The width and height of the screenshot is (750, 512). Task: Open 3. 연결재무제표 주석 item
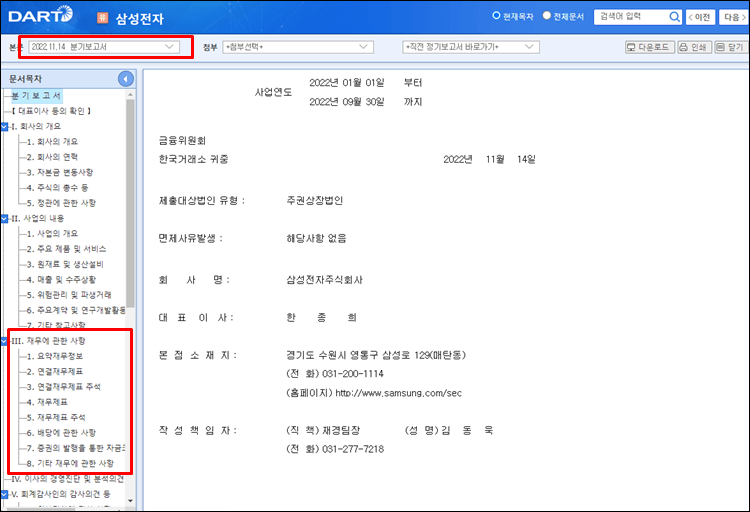(64, 387)
